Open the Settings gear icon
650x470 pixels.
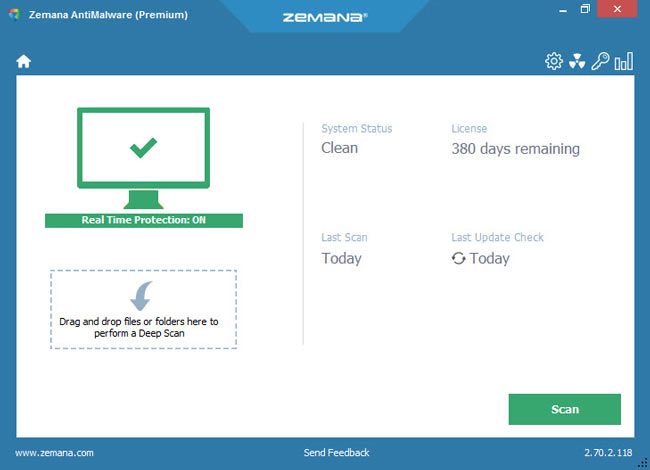click(554, 61)
